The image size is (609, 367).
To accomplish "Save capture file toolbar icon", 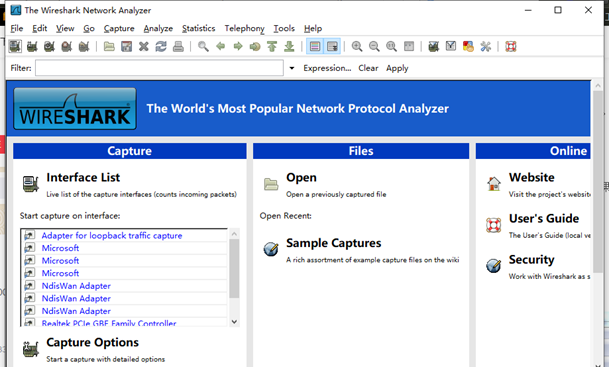I will pos(127,47).
